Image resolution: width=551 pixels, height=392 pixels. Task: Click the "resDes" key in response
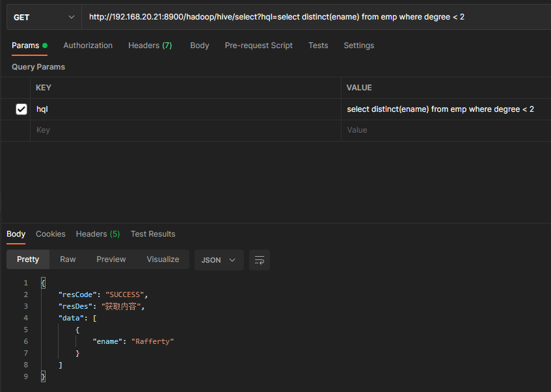click(x=75, y=306)
